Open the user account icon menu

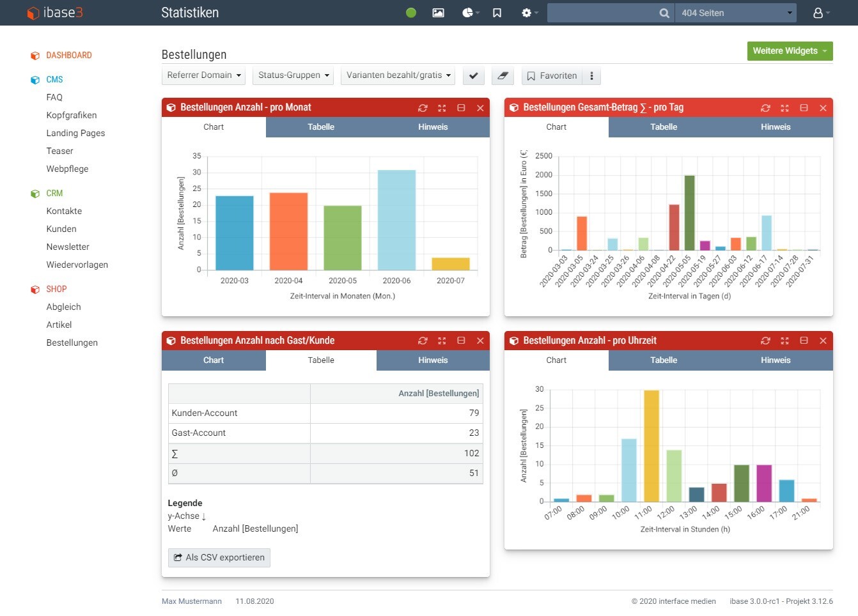820,13
